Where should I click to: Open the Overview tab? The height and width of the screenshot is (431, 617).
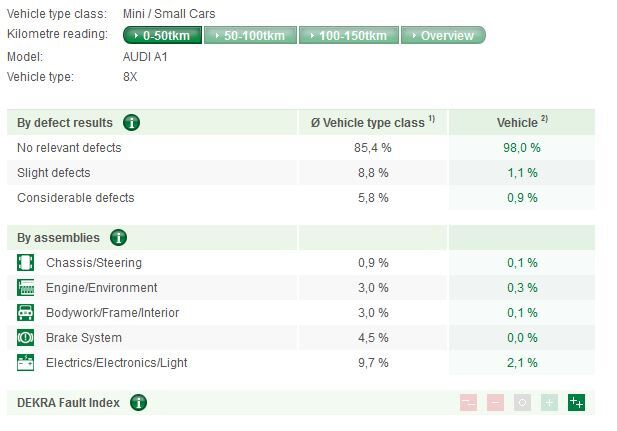[x=443, y=35]
